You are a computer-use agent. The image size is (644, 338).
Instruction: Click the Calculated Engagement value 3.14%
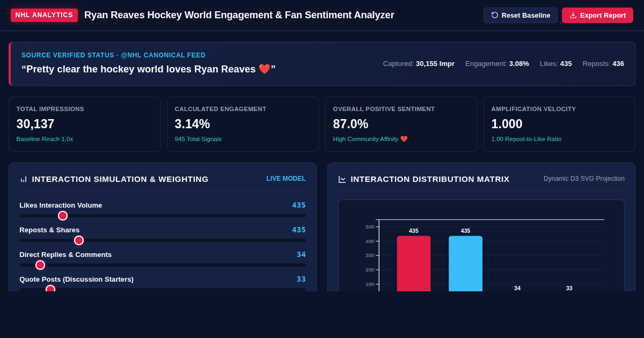coord(192,124)
